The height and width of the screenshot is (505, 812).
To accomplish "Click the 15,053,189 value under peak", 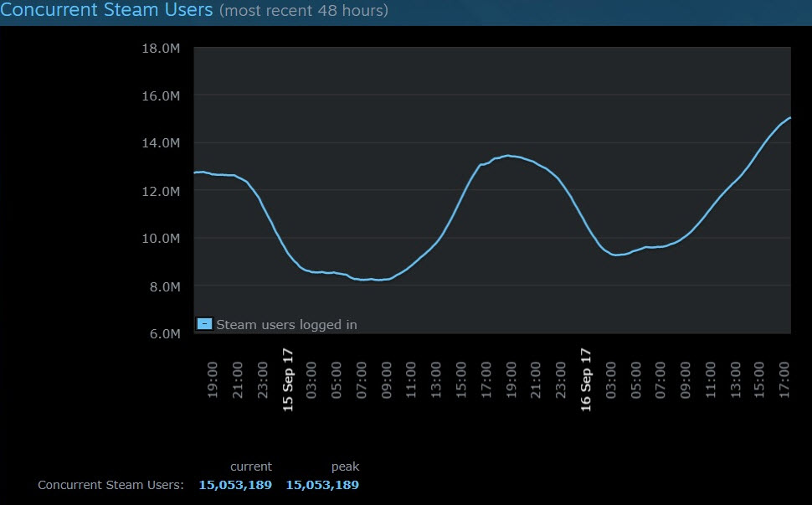I will click(x=322, y=485).
